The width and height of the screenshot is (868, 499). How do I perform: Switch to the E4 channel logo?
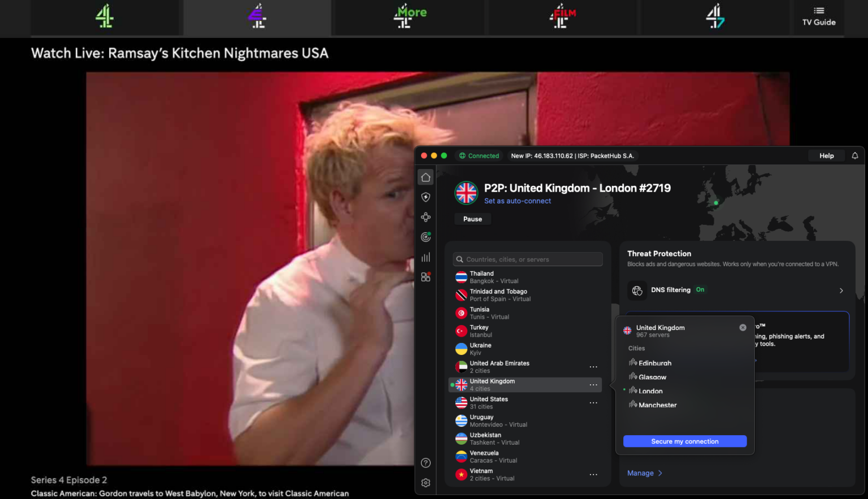(258, 17)
